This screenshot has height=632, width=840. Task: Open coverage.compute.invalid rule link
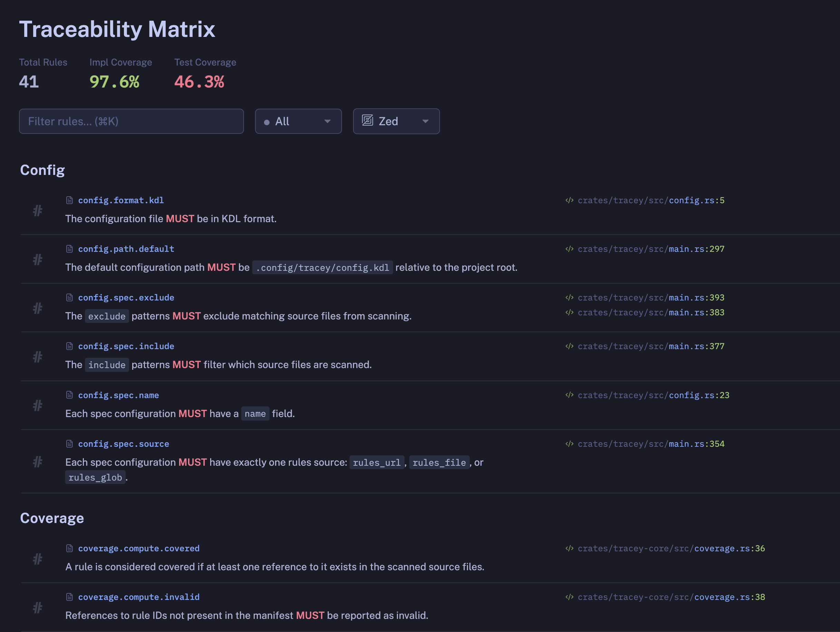click(x=139, y=597)
